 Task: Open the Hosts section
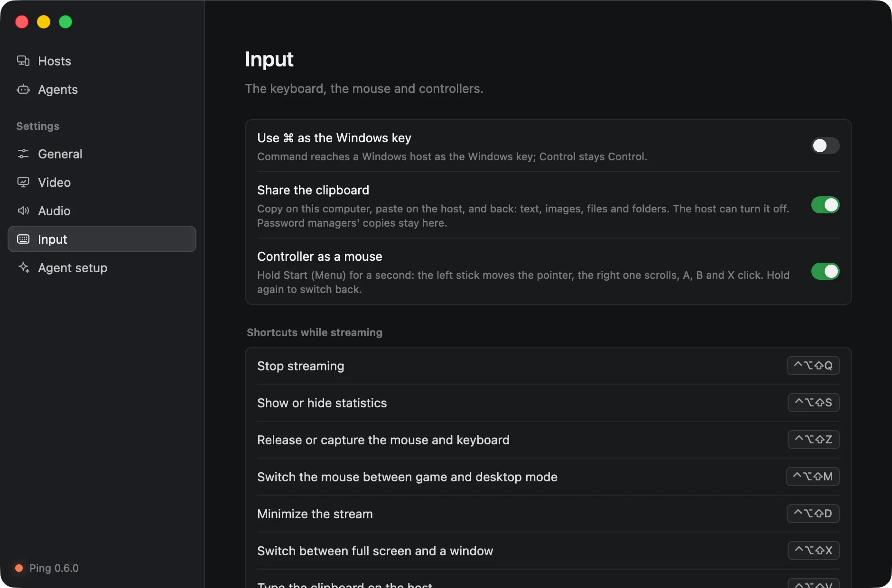click(102, 61)
